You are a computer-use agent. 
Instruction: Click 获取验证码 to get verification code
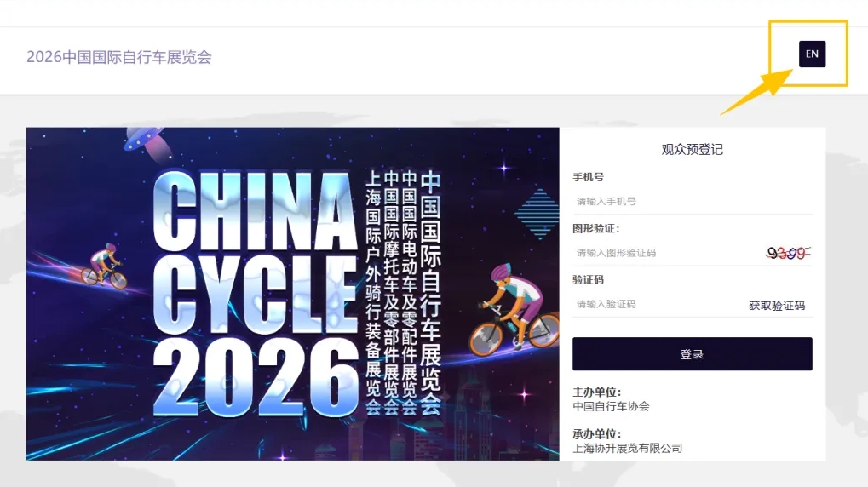[777, 306]
